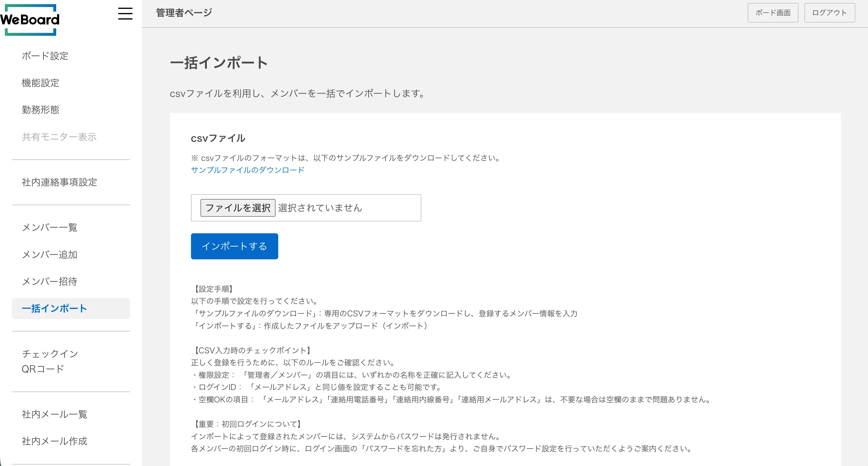Open メンバー招待 page
Screen dimensions: 868x466
pos(50,281)
